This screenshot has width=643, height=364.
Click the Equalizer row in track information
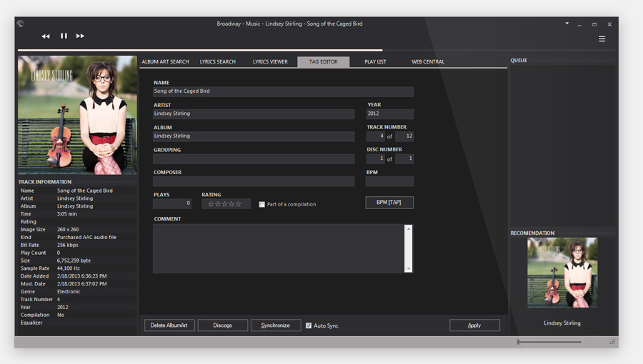pos(77,323)
